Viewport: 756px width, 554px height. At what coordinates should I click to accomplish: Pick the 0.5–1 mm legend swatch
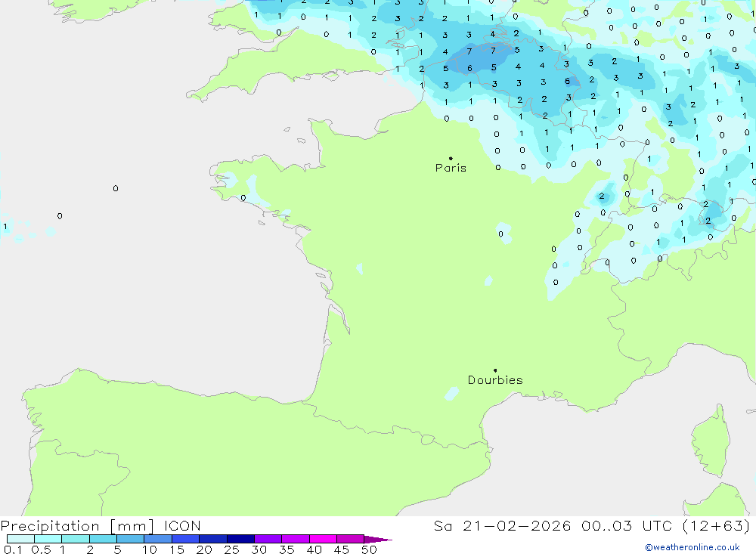(x=48, y=539)
